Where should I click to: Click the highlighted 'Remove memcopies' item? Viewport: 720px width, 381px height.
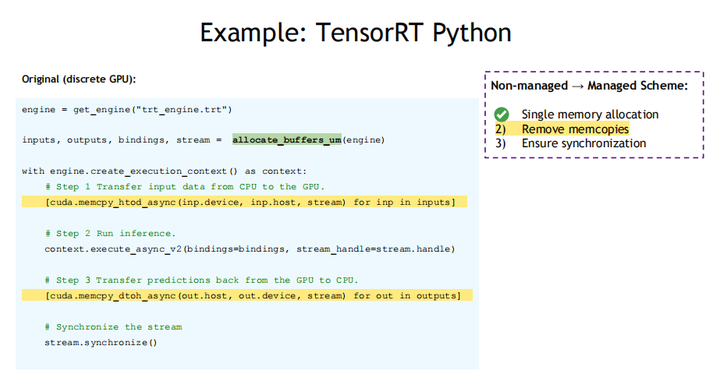point(562,129)
